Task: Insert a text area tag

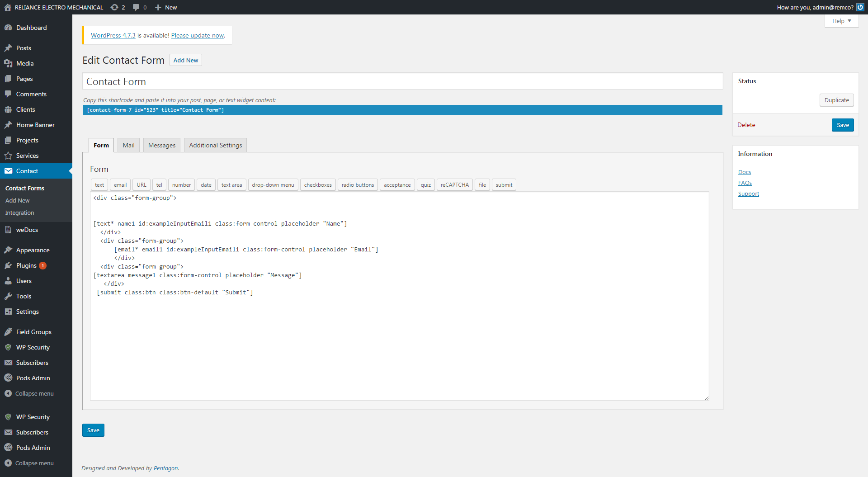Action: (x=232, y=185)
